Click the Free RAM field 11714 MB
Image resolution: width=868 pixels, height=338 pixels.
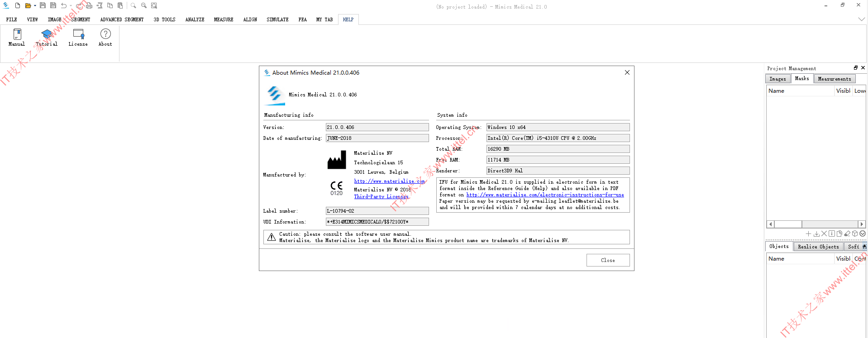point(558,160)
